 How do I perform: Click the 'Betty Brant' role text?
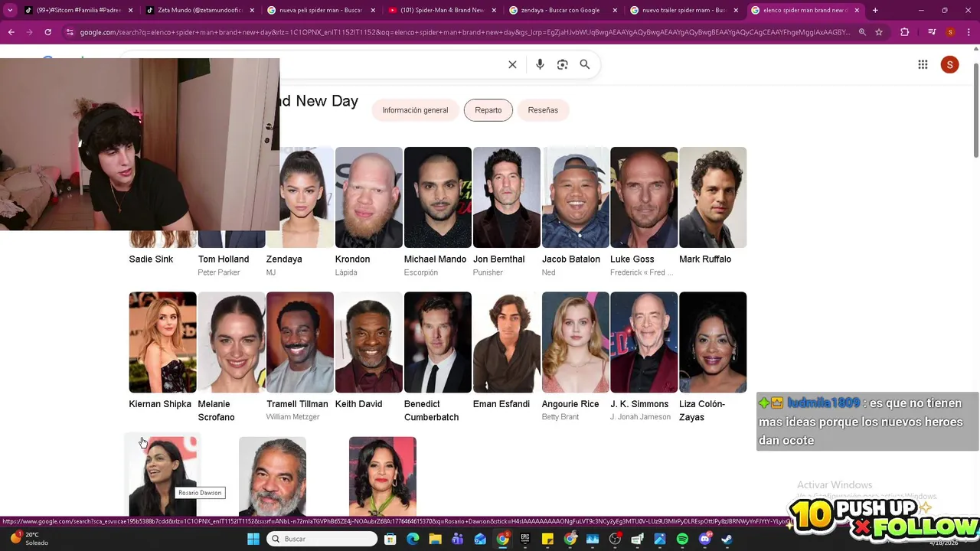560,417
